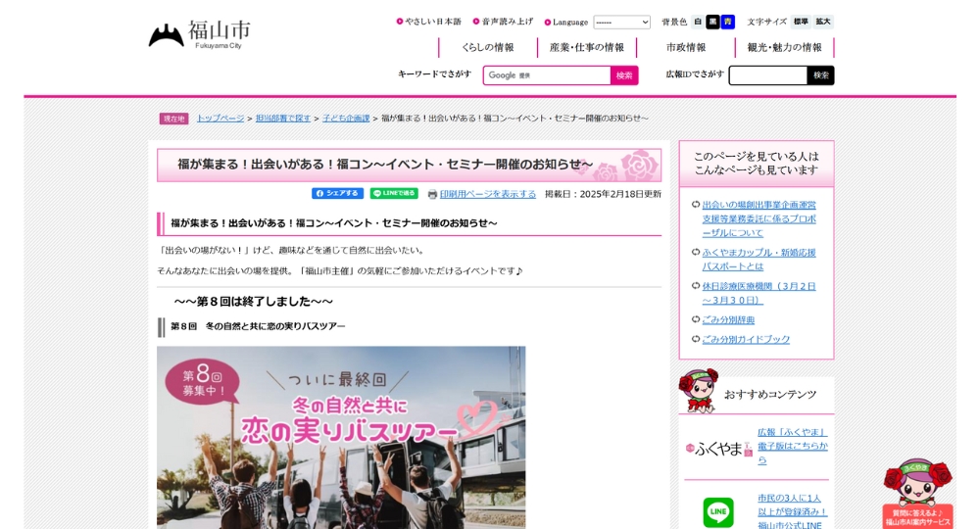Open the 産業・仕事の情報 menu
The image size is (980, 529).
click(x=586, y=47)
